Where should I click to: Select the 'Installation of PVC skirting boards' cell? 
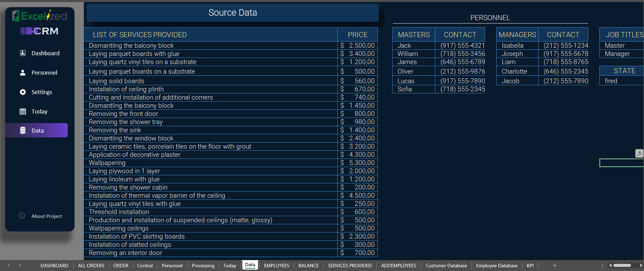pyautogui.click(x=211, y=237)
